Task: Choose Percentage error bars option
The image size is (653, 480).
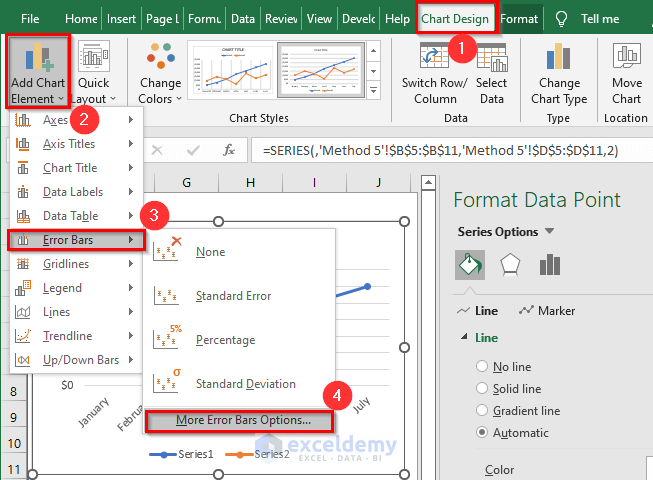Action: coord(239,340)
